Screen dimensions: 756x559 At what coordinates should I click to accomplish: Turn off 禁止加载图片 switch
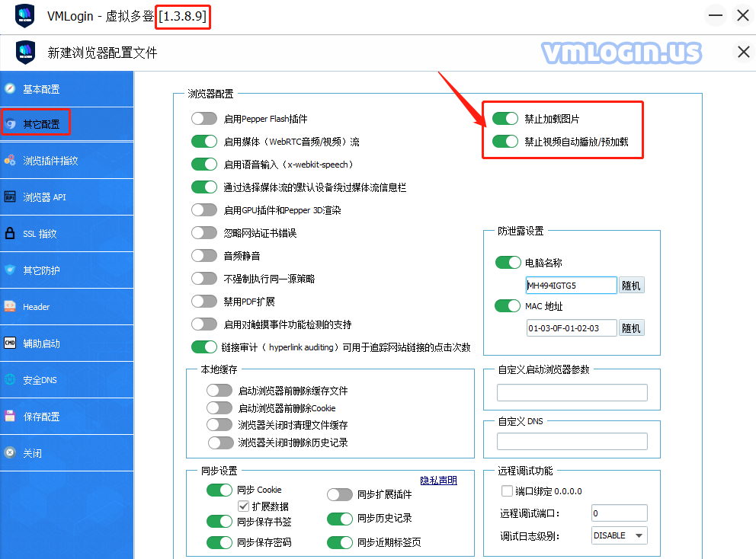[505, 119]
